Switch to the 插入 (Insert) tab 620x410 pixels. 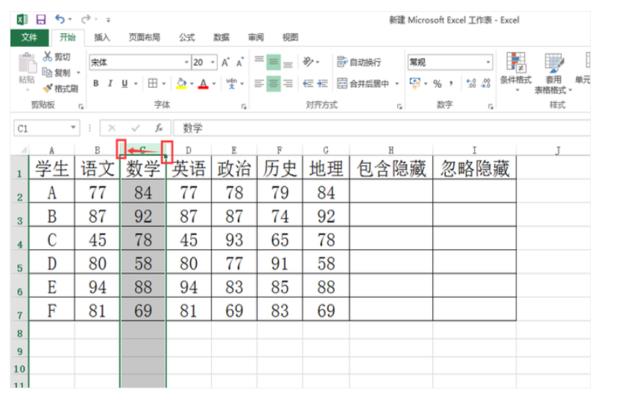102,37
